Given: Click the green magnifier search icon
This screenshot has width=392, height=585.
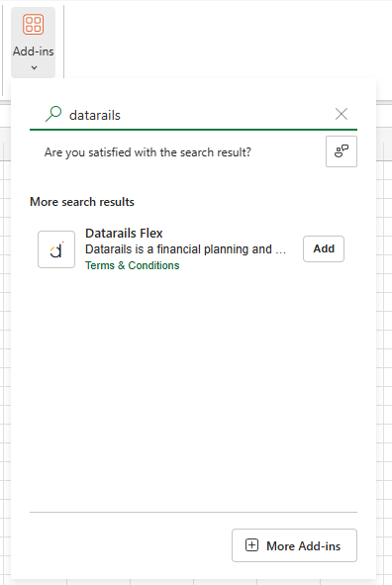Looking at the screenshot, I should click(53, 114).
